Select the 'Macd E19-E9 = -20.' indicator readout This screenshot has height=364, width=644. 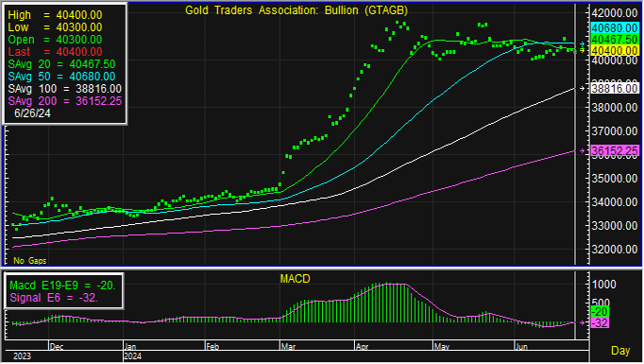coord(62,286)
